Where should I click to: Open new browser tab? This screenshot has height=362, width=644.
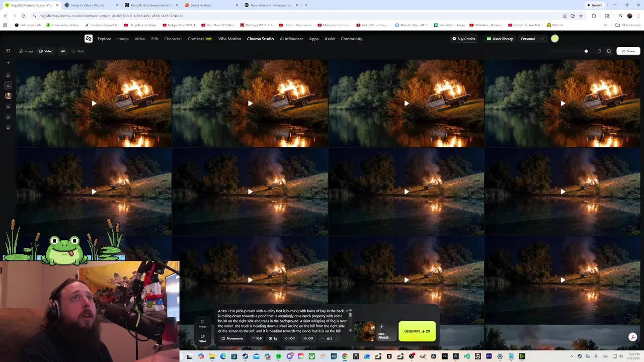point(306,5)
